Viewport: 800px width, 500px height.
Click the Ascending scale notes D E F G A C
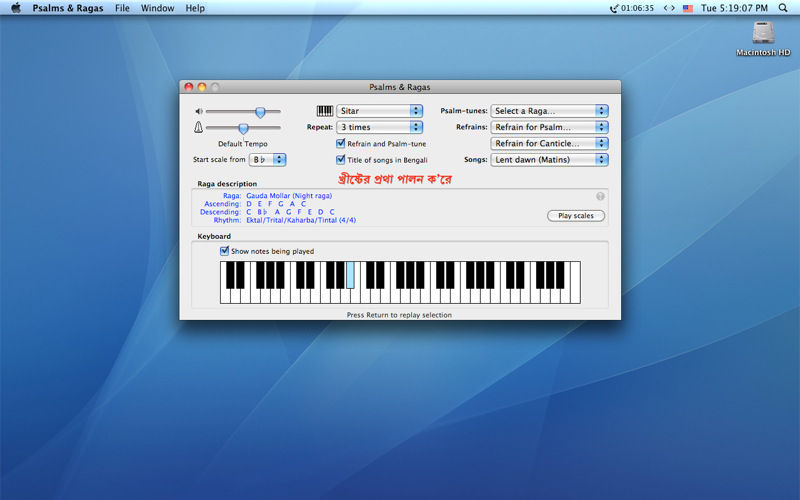[x=276, y=204]
